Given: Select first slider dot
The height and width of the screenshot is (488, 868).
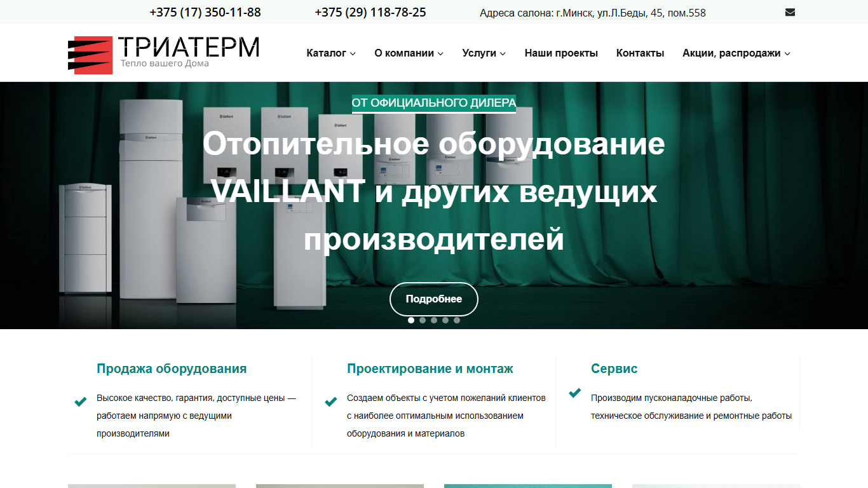Looking at the screenshot, I should click(x=411, y=320).
